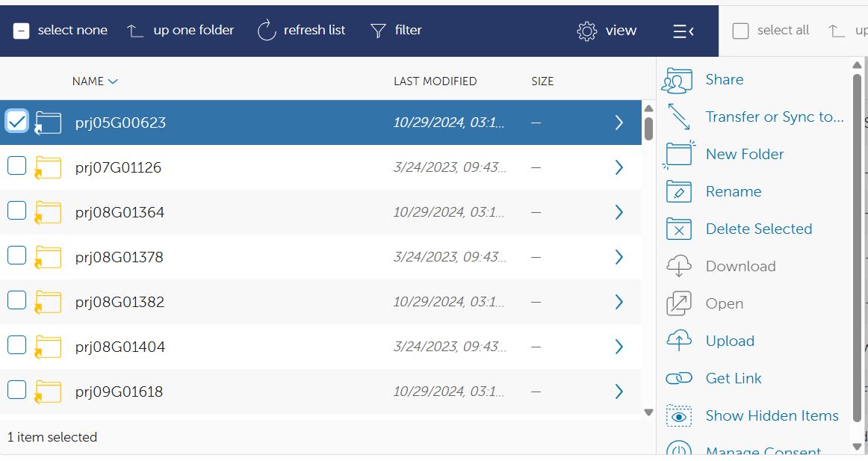The width and height of the screenshot is (868, 461).
Task: Check the prj08G01382 checkbox
Action: [16, 300]
